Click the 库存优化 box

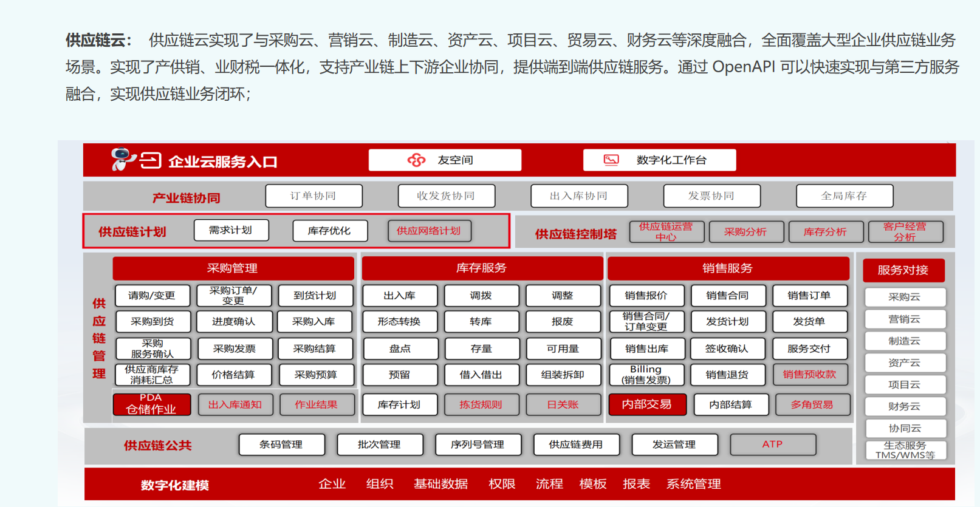pyautogui.click(x=330, y=231)
